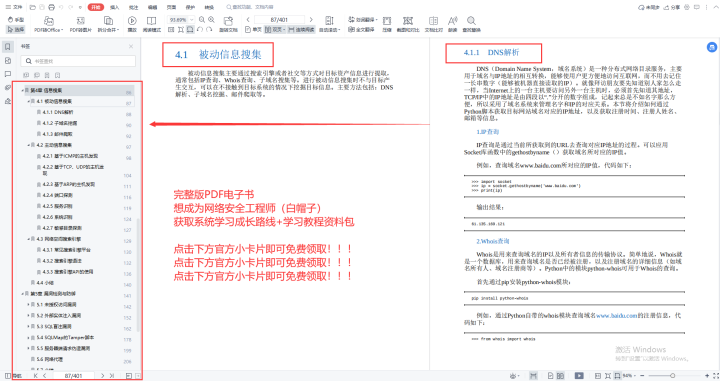Open the 拆分合并 (split/merge) dropdown
This screenshot has width=720, height=381.
coord(108,24)
